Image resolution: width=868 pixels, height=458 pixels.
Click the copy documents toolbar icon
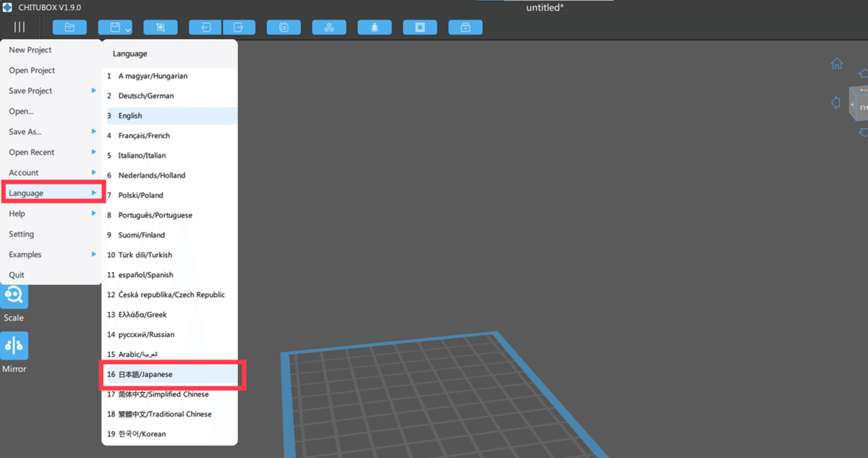tap(284, 27)
